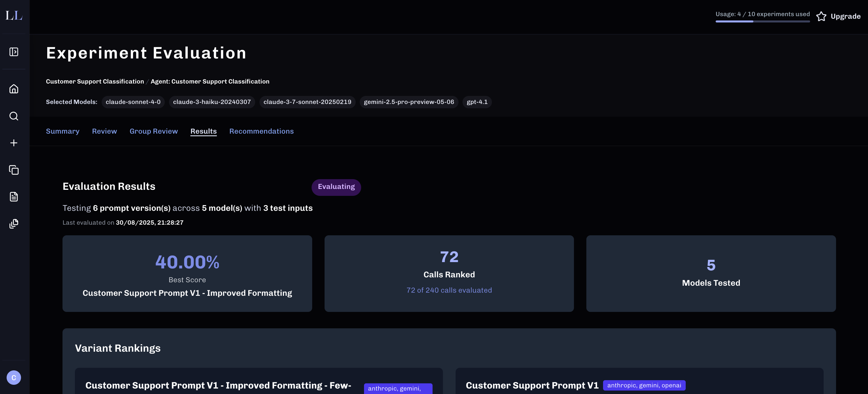This screenshot has height=394, width=868.
Task: Open the user avatar C menu
Action: coord(14,378)
